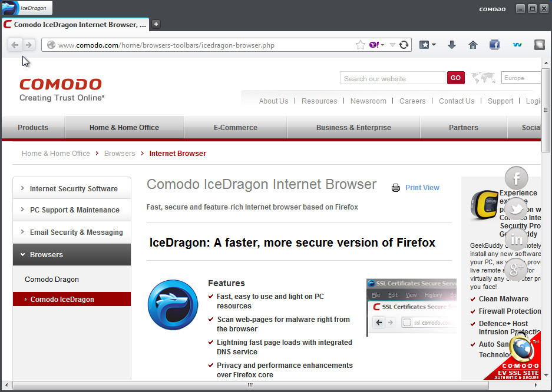Click the scroll down arrow
Viewport: 552px width, 392px height.
[546, 376]
